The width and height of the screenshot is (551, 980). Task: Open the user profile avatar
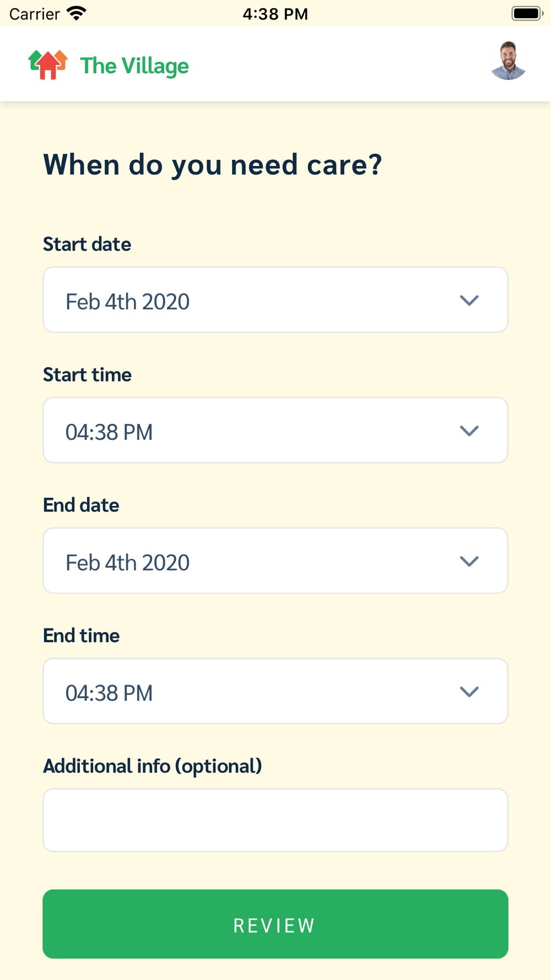[x=508, y=61]
